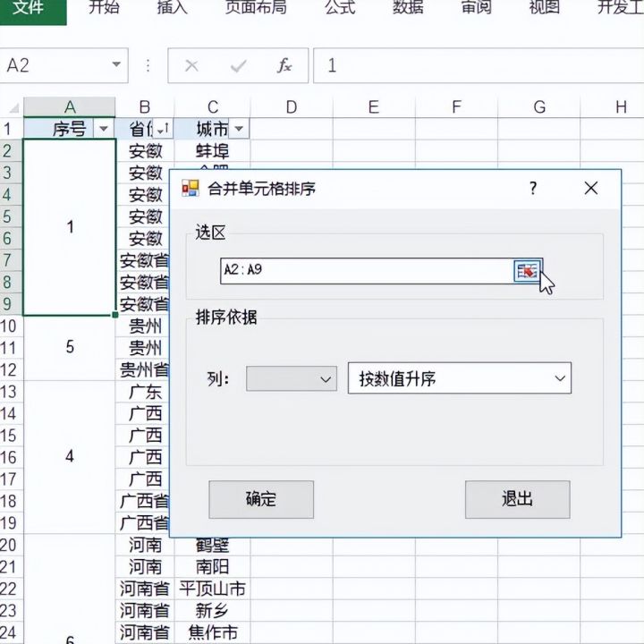
Task: Click the range selector icon in 选区 field
Action: tap(528, 271)
